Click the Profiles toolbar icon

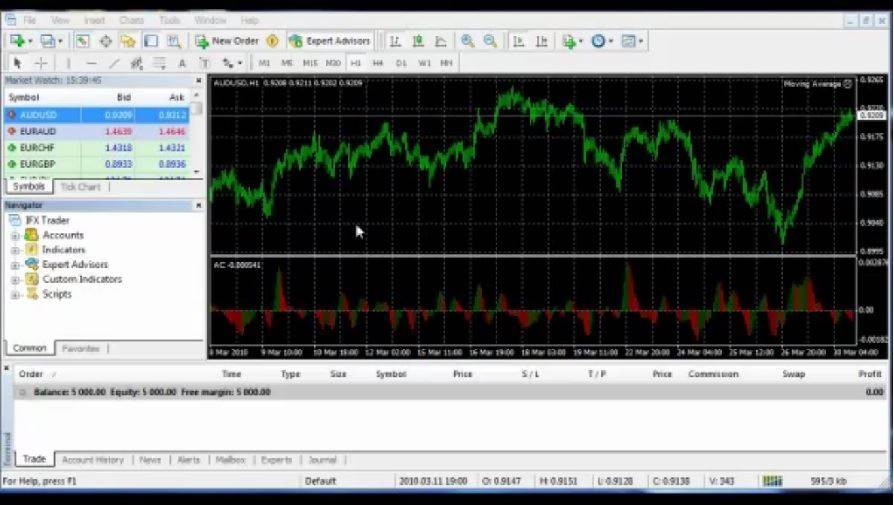(48, 41)
